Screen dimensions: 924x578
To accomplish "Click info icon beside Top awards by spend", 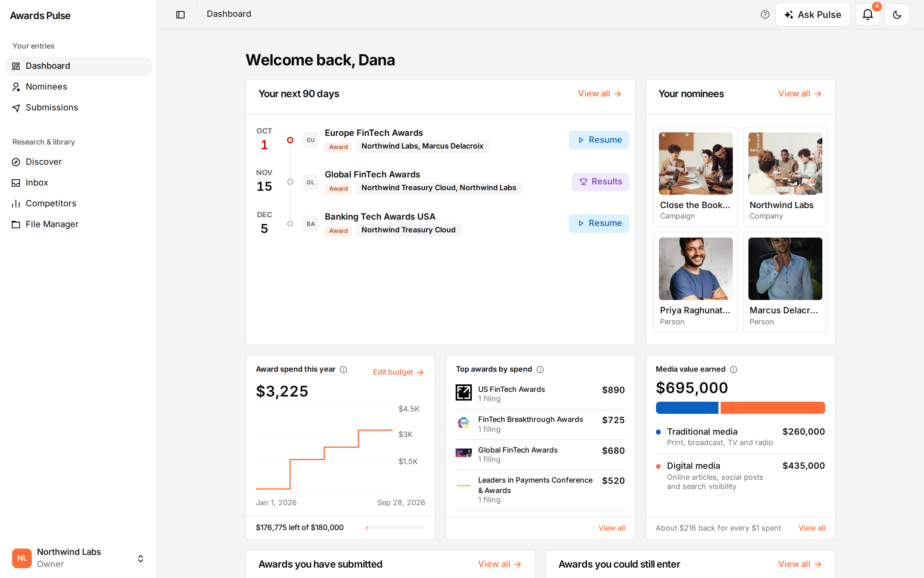I will (540, 369).
